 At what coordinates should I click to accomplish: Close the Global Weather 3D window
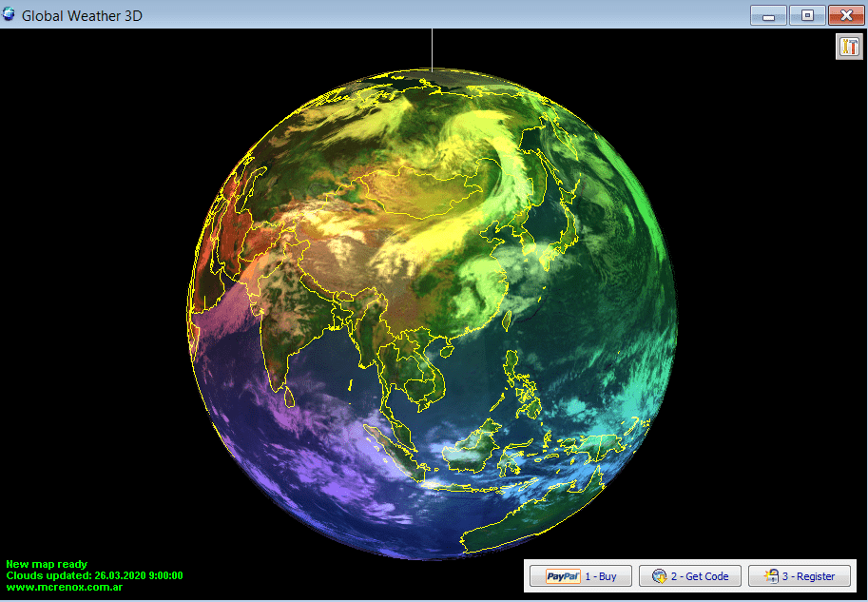click(846, 15)
